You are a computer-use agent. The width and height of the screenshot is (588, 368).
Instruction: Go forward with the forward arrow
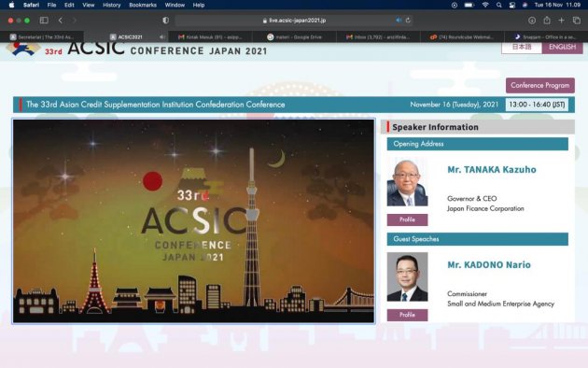click(75, 21)
